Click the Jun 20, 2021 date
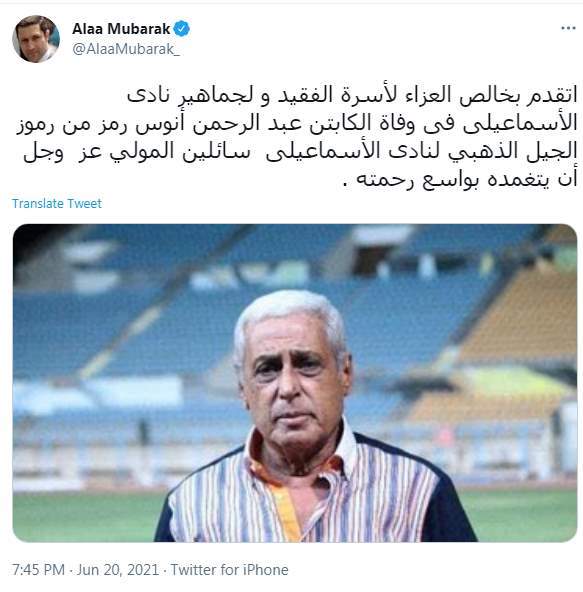This screenshot has height=592, width=583. 118,570
